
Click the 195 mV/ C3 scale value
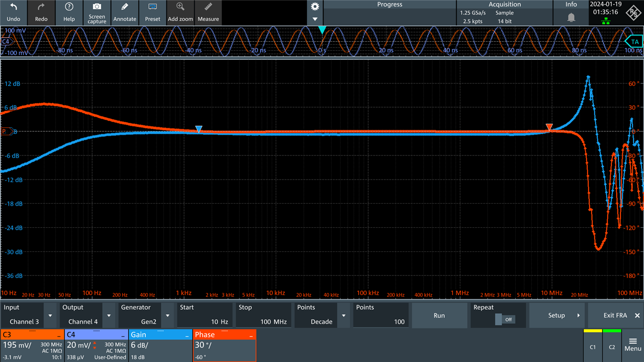(17, 345)
